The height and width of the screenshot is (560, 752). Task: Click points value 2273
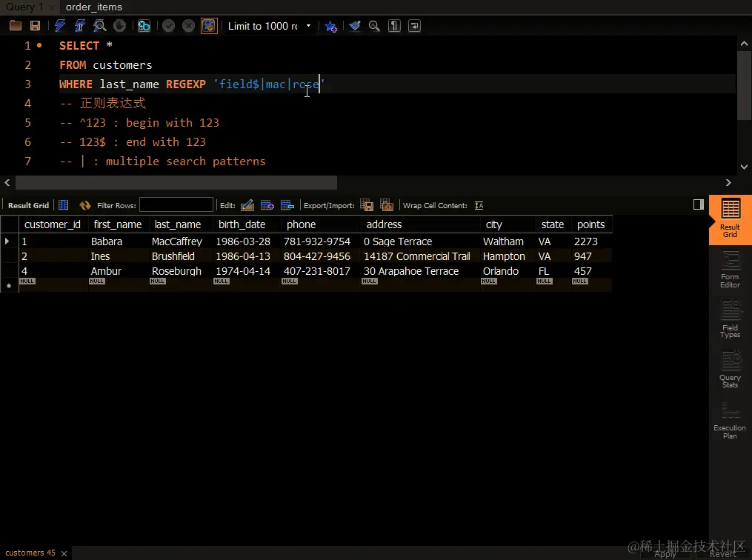pyautogui.click(x=586, y=241)
